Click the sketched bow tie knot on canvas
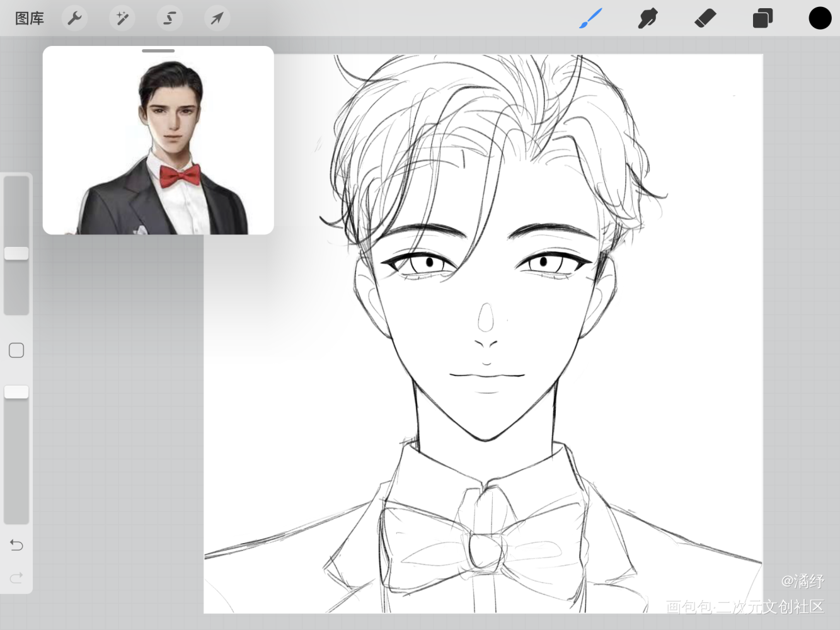840x630 pixels. pos(485,551)
